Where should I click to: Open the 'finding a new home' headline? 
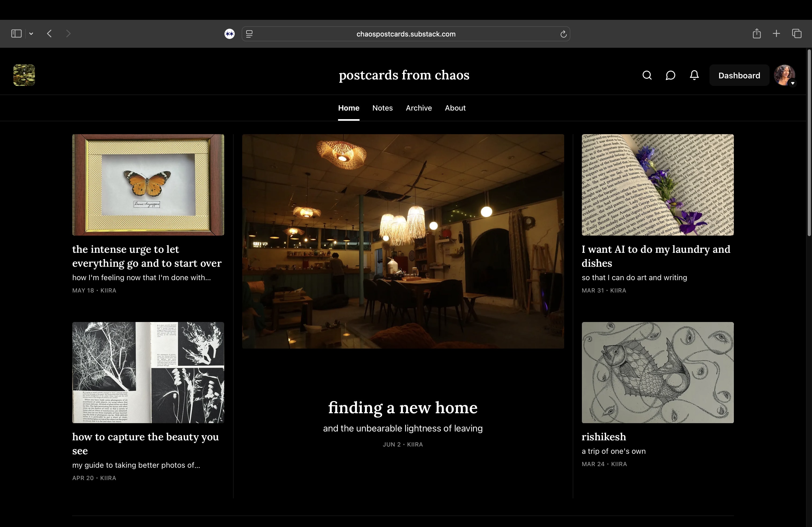pyautogui.click(x=403, y=408)
